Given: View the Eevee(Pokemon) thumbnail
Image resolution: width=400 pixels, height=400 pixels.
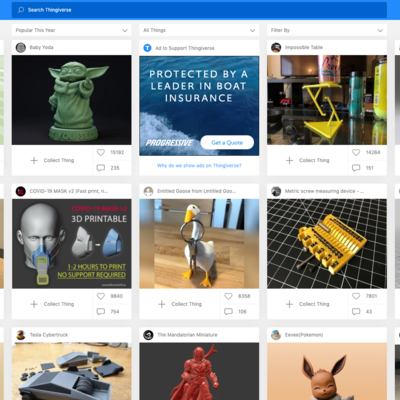Looking at the screenshot, I should [x=327, y=371].
